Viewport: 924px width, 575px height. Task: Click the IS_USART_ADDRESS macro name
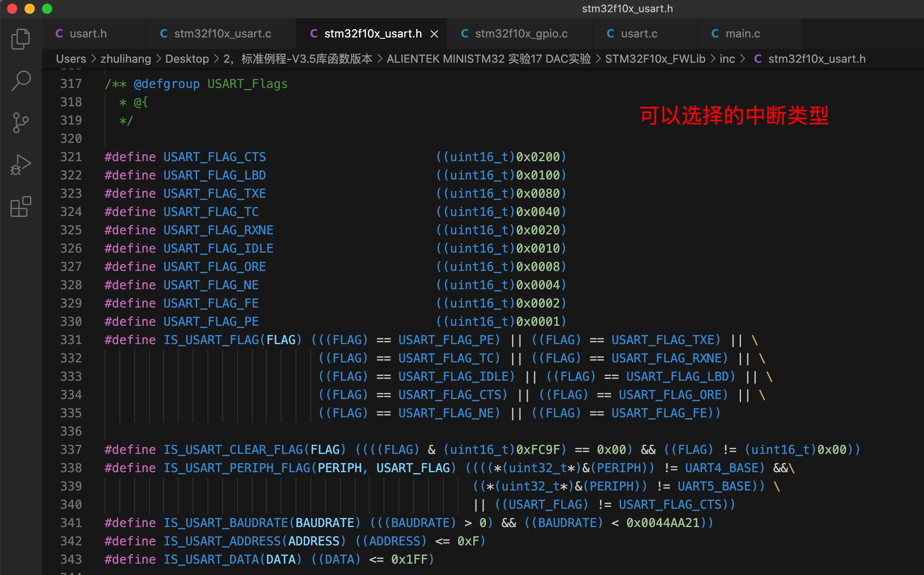click(x=222, y=541)
